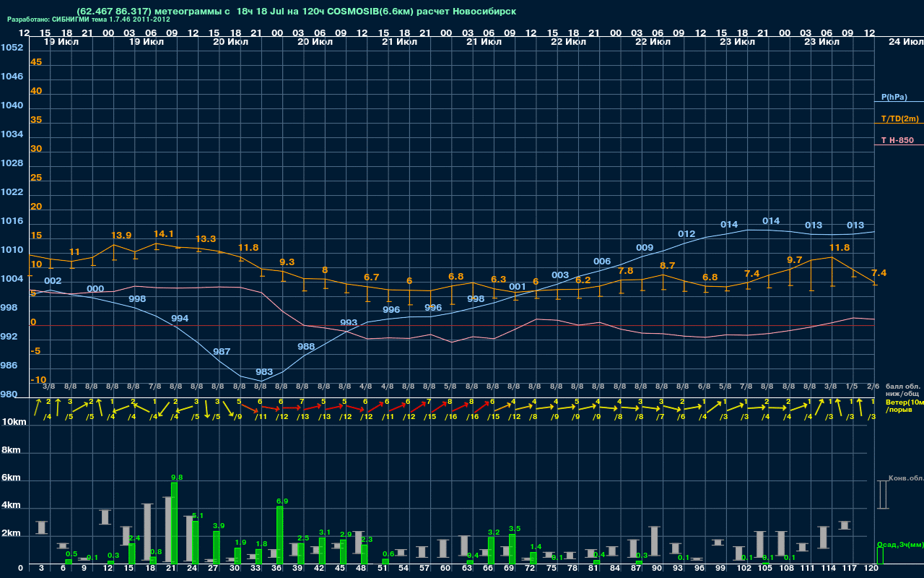Select the T H-850 legend label
The image size is (924, 578).
point(896,140)
